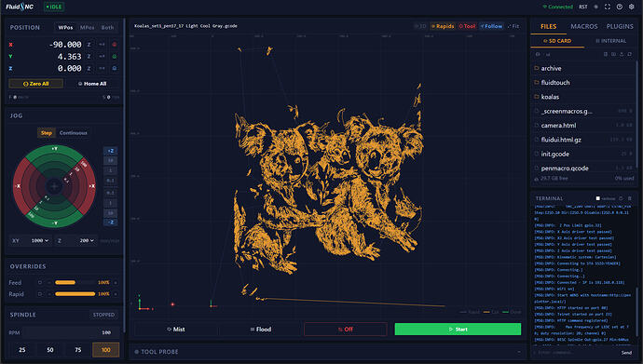643x364 pixels.
Task: Expand the archive folder
Action: click(584, 68)
